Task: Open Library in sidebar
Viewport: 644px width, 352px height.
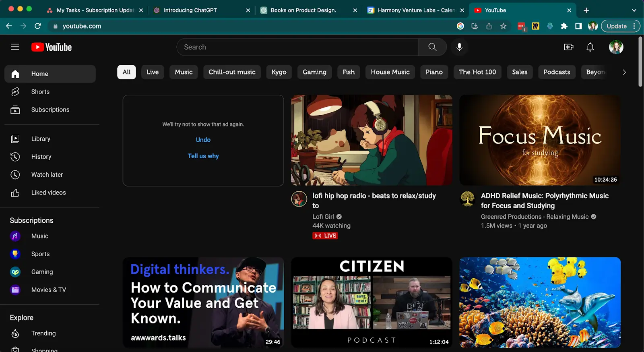Action: pos(50,139)
